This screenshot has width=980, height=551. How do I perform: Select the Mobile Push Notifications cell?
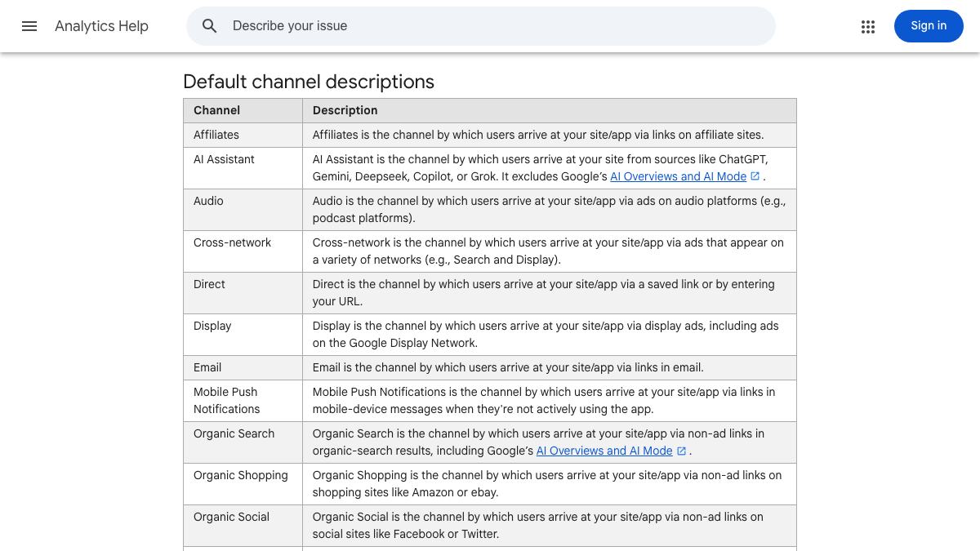243,401
